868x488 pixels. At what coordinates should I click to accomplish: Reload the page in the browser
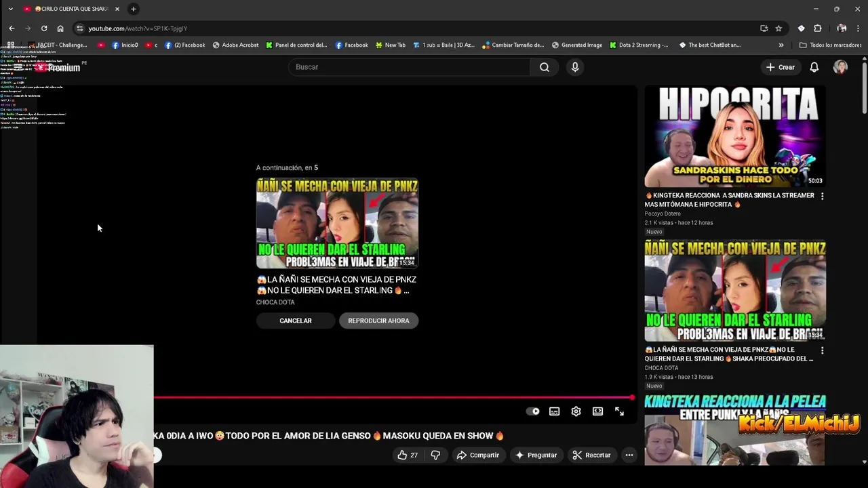pos(44,28)
